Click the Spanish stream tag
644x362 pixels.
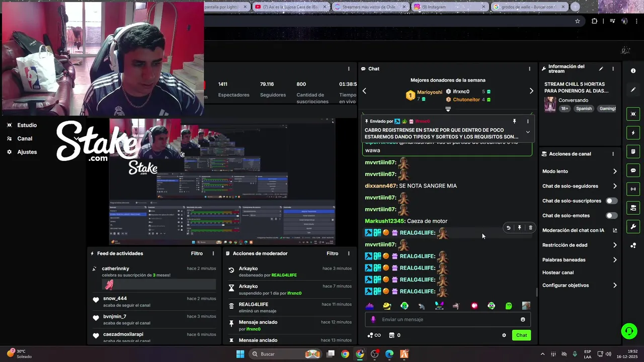584,109
